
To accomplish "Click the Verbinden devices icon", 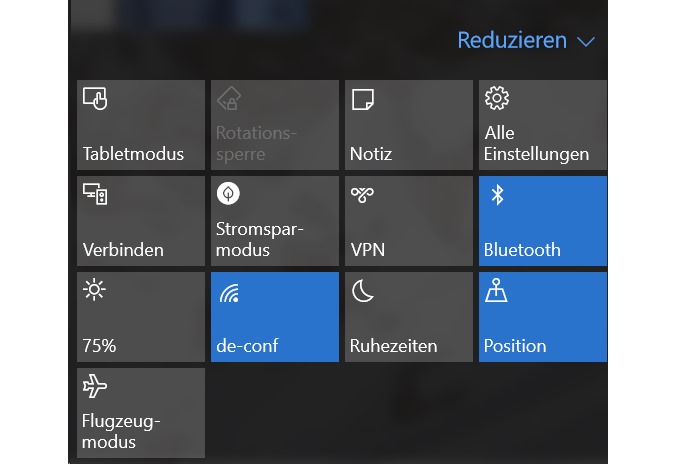I will (95, 194).
